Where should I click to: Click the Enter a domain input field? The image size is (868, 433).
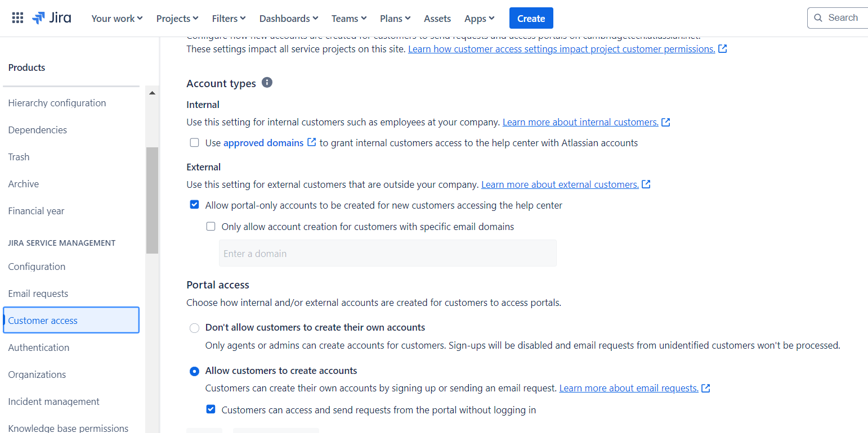coord(387,253)
